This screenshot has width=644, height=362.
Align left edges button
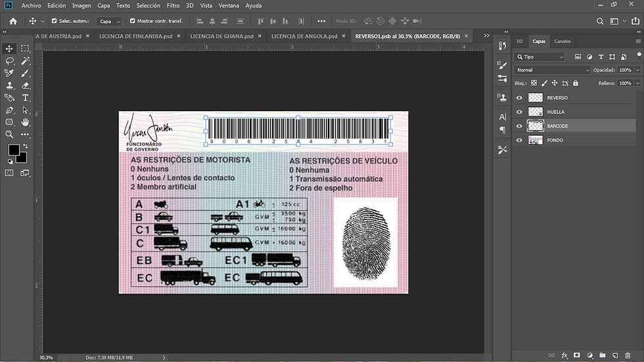tap(200, 21)
